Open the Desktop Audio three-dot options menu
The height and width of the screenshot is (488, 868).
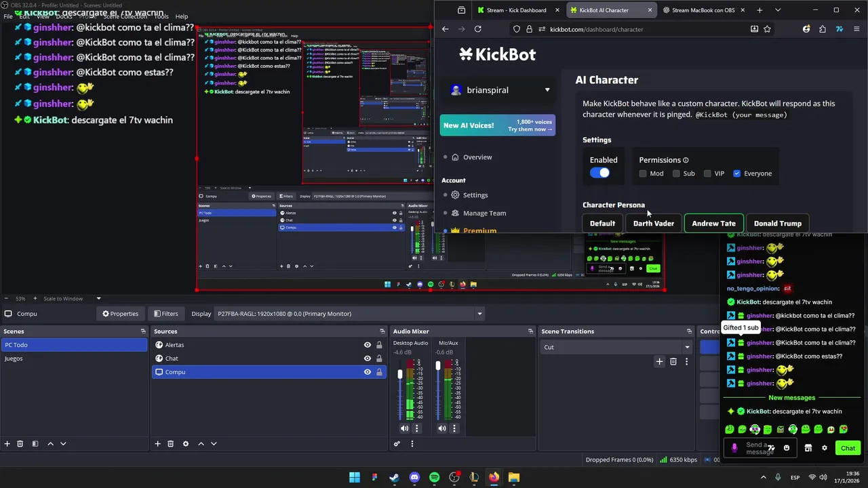click(416, 428)
